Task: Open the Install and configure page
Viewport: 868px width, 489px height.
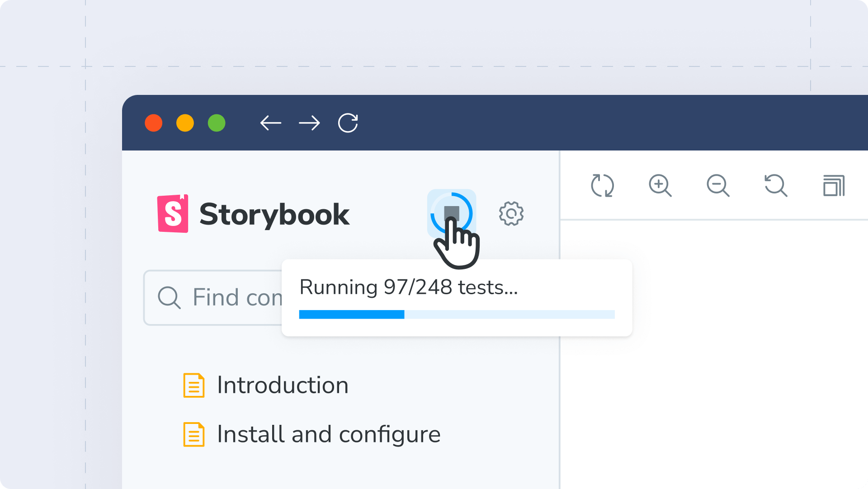Action: click(x=329, y=434)
